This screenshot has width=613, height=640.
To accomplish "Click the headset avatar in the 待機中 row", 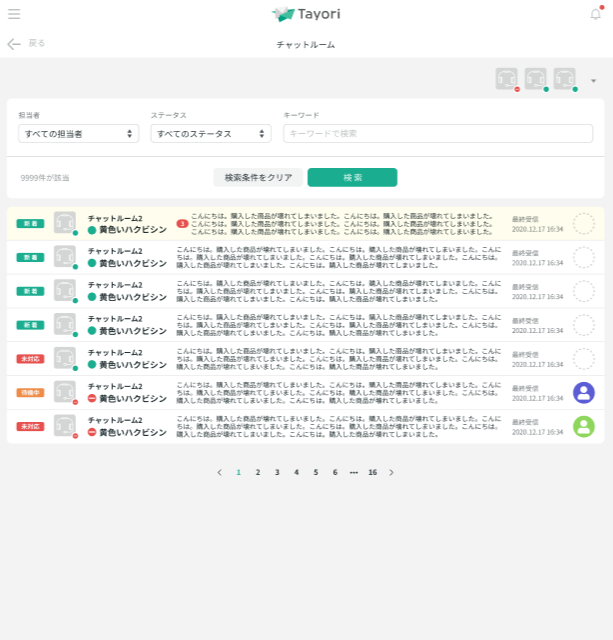I will [x=65, y=392].
